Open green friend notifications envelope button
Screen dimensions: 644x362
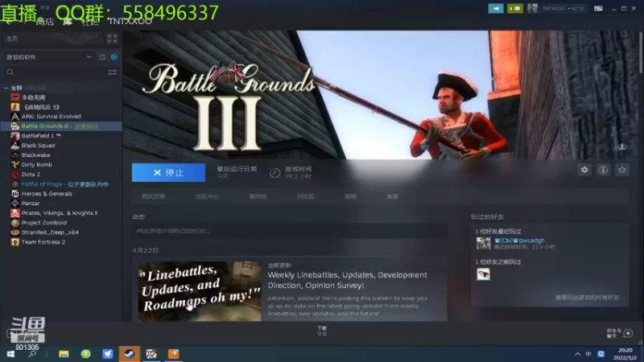pyautogui.click(x=515, y=8)
